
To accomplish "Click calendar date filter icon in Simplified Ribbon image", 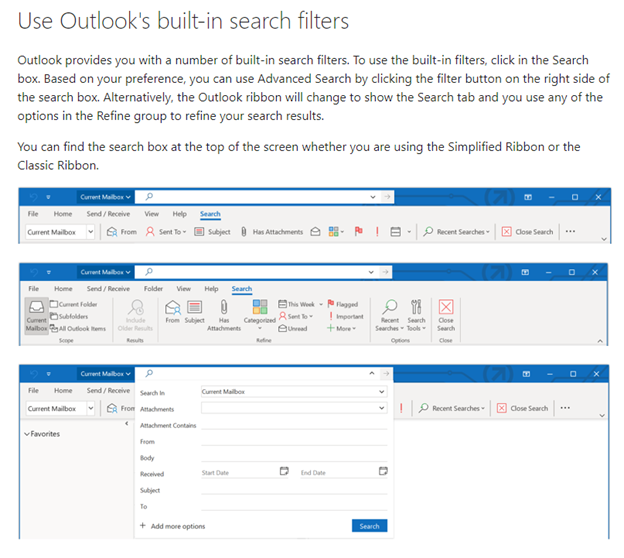I will pos(396,232).
